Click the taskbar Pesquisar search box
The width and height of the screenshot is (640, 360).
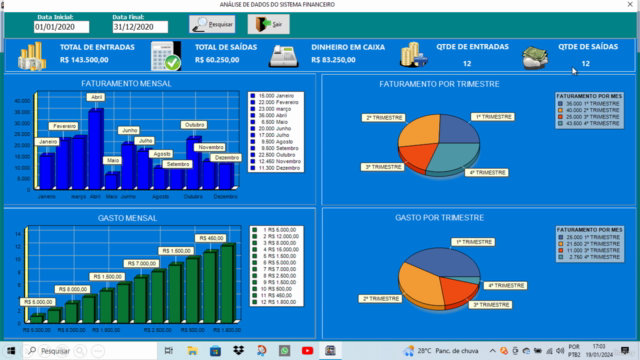pyautogui.click(x=90, y=351)
